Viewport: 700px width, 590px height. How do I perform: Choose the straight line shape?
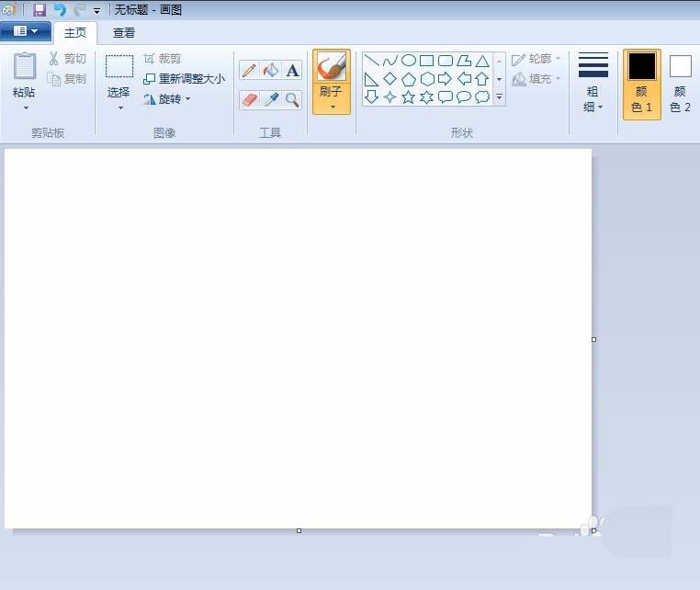pos(371,61)
